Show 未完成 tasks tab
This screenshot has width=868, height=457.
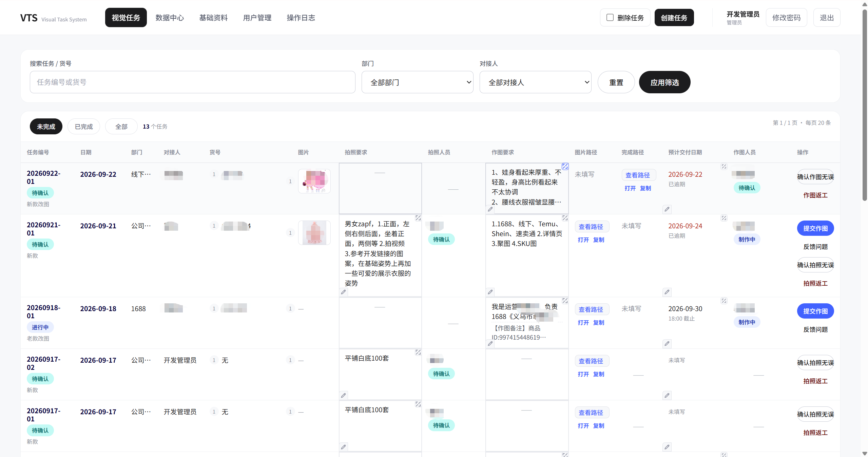coord(46,127)
